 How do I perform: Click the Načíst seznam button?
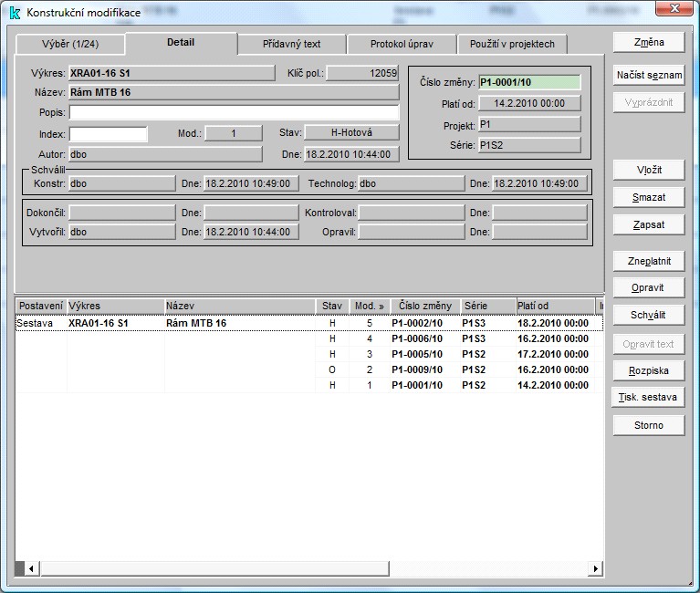649,75
